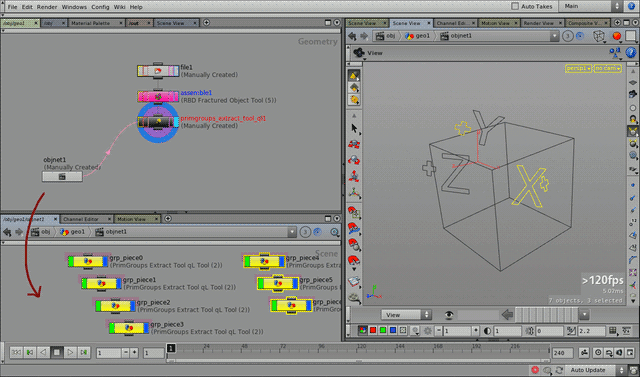Select the grp_piece0 node
Viewport: 640px width, 377px height.
tap(88, 261)
